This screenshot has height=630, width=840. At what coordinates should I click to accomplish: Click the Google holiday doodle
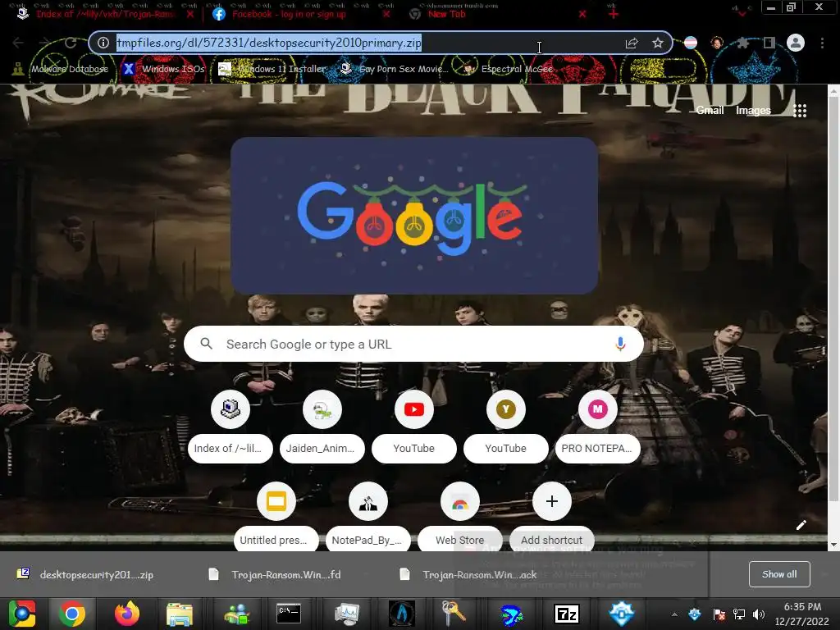tap(414, 216)
